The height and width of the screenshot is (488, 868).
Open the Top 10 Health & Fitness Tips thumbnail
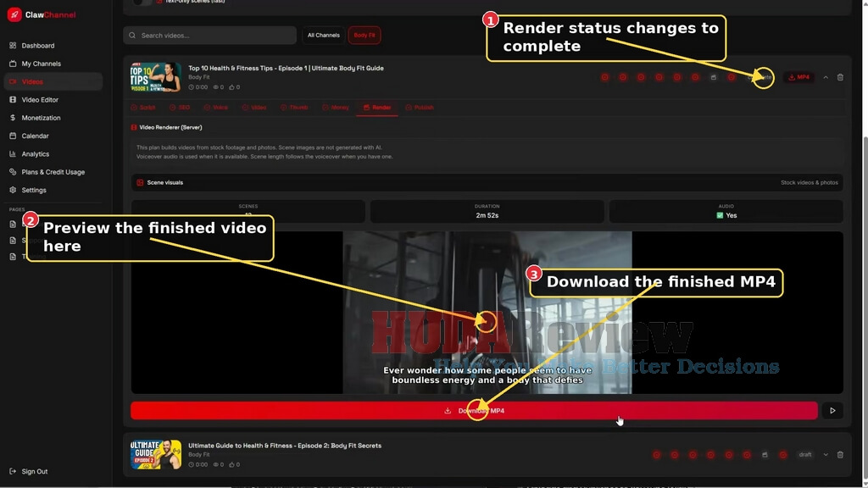click(x=156, y=77)
